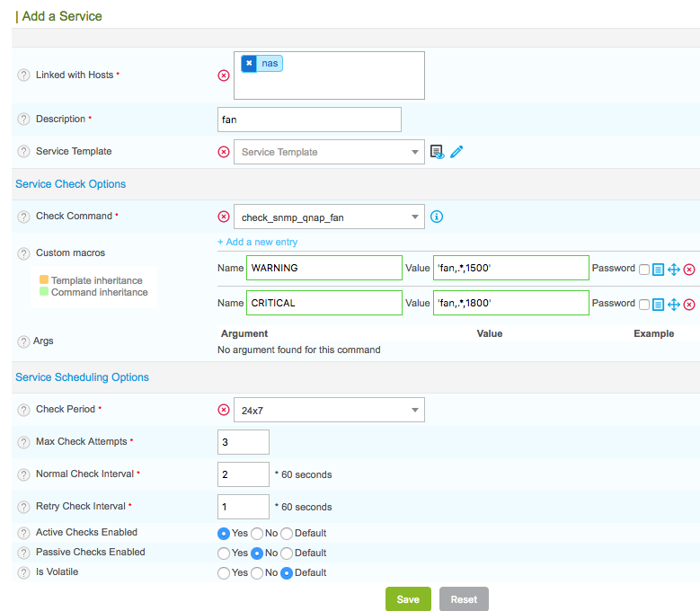Click the help icon beside Linked with Hosts
This screenshot has height=611, width=700.
23,75
